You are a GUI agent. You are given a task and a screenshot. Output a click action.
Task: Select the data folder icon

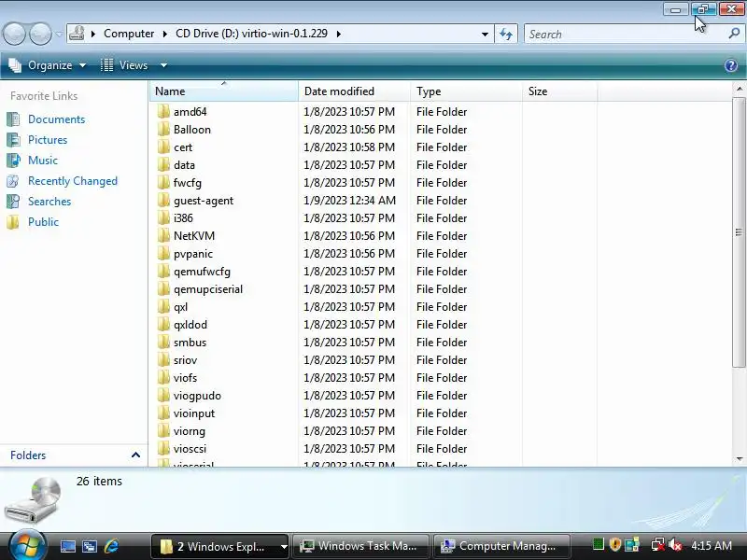click(x=163, y=165)
